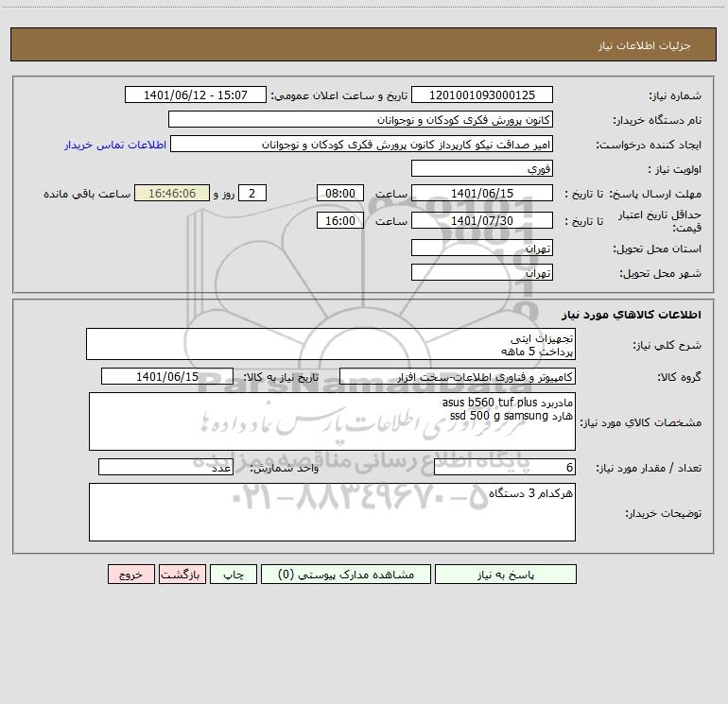Click 'تاریخ و ساعت اعلان عمومی:' label
The width and height of the screenshot is (728, 704).
click(x=339, y=95)
